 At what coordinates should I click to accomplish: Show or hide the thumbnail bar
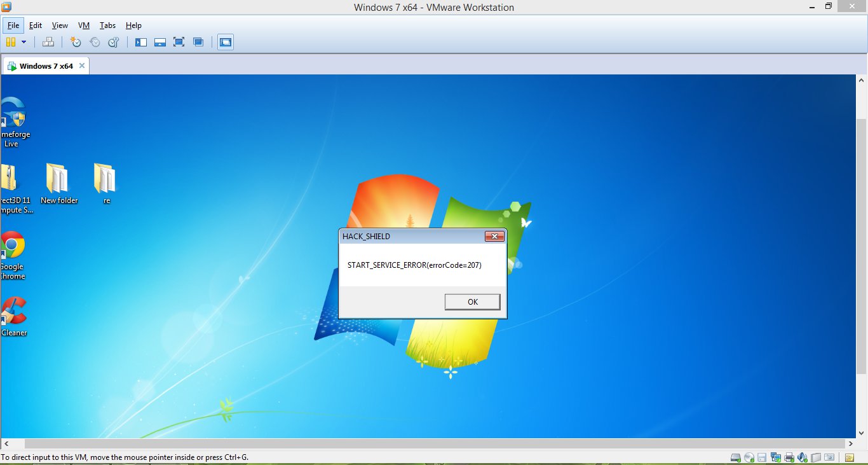160,42
